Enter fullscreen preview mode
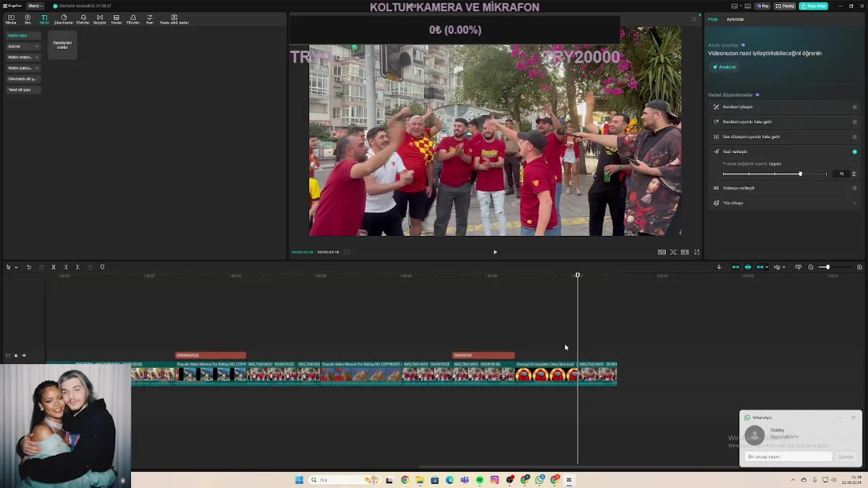 click(x=696, y=252)
